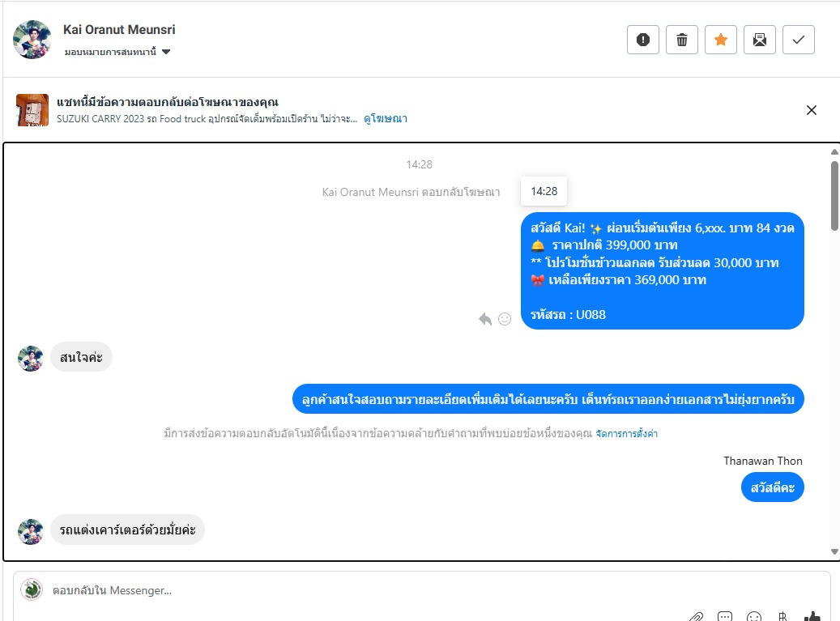
Task: Toggle the orange star follow-up flag
Action: 721,40
